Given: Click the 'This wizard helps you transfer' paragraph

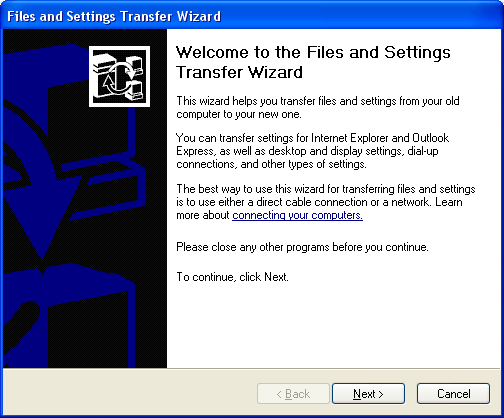Looking at the screenshot, I should pos(318,107).
